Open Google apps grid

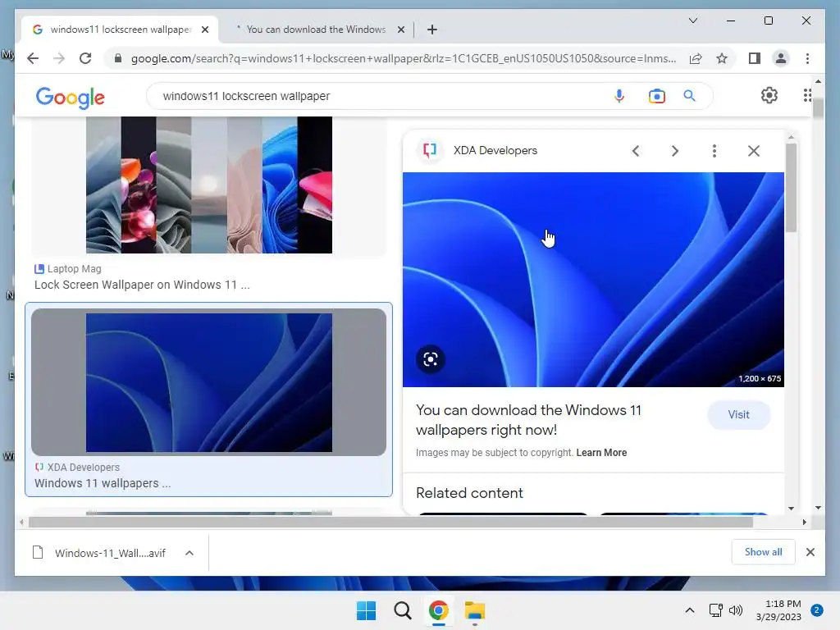point(807,95)
